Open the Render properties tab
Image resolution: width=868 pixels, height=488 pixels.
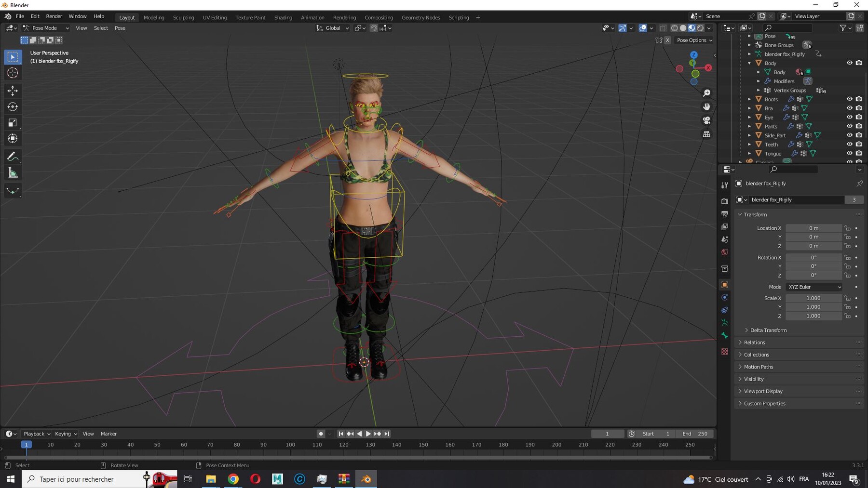724,201
